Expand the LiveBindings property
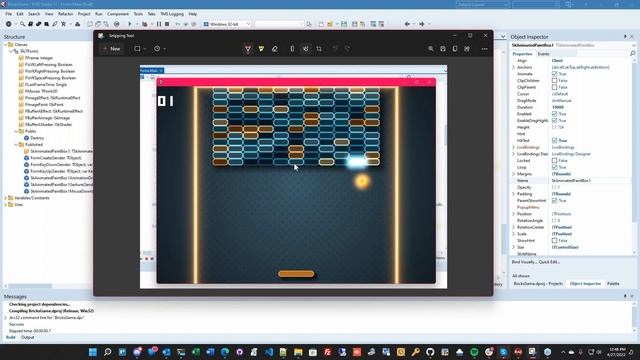 pos(513,147)
